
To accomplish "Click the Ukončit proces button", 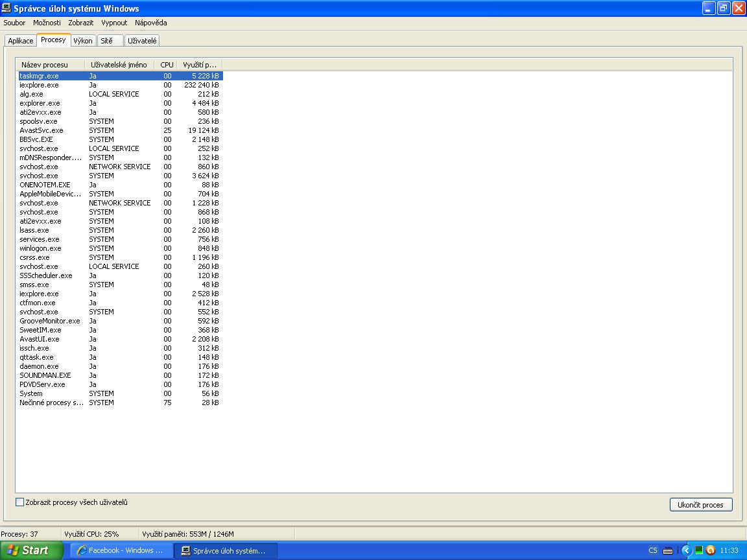I will click(701, 505).
